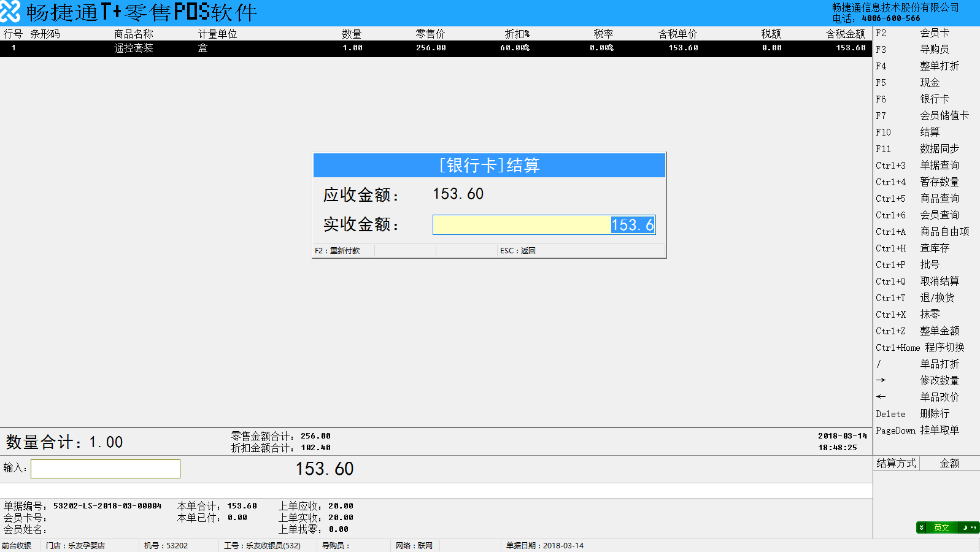The height and width of the screenshot is (552, 980).
Task: Click the 输入 barcode input box
Action: 106,469
